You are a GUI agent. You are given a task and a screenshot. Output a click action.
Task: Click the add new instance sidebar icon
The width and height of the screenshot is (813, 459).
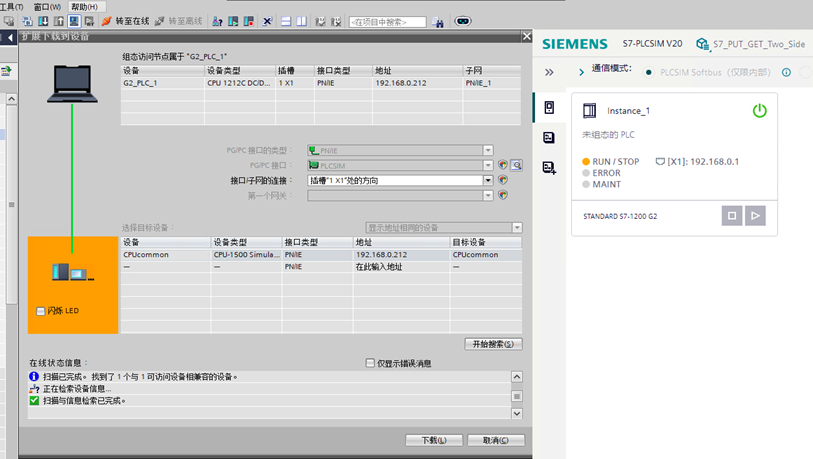(549, 168)
